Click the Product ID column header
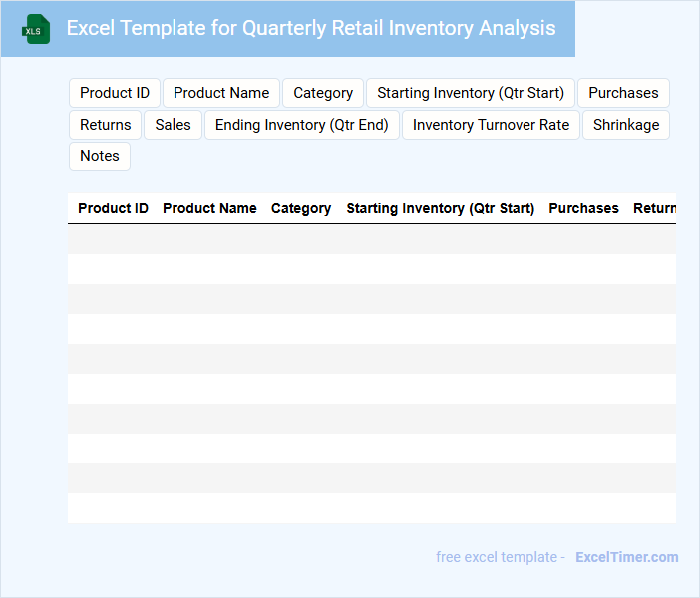Image resolution: width=700 pixels, height=598 pixels. (113, 208)
